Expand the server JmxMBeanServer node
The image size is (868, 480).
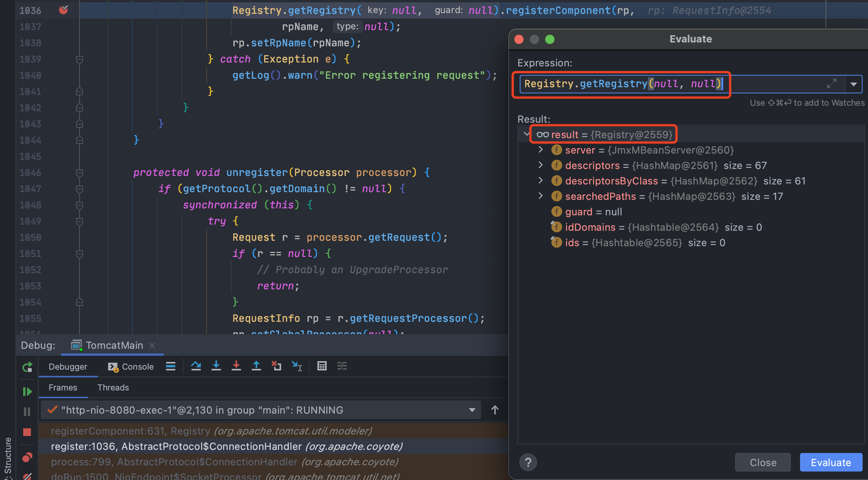541,150
